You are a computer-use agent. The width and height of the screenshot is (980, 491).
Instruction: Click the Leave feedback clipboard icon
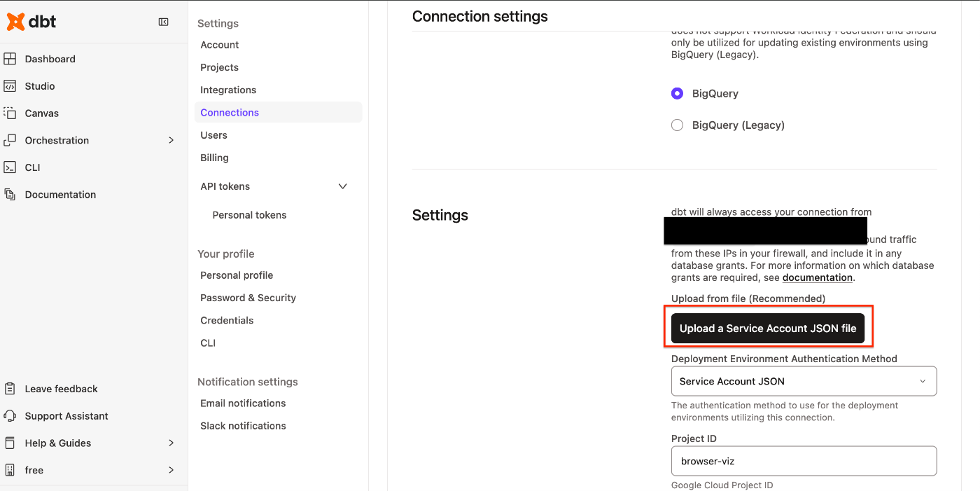[10, 389]
